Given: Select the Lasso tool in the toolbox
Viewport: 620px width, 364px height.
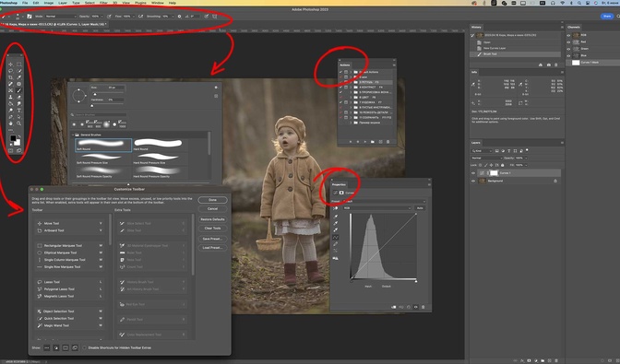Looking at the screenshot, I should tap(11, 71).
